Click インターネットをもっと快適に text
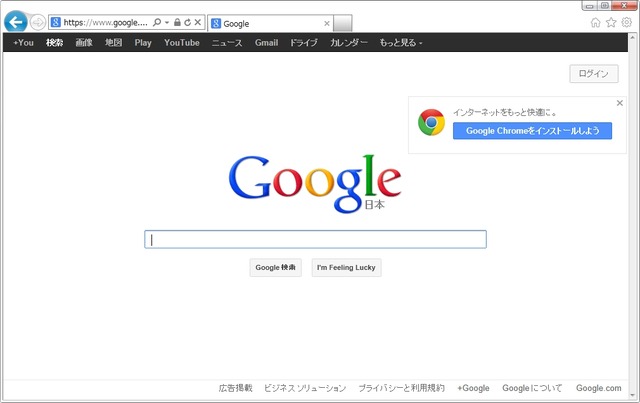The image size is (640, 403). click(505, 112)
